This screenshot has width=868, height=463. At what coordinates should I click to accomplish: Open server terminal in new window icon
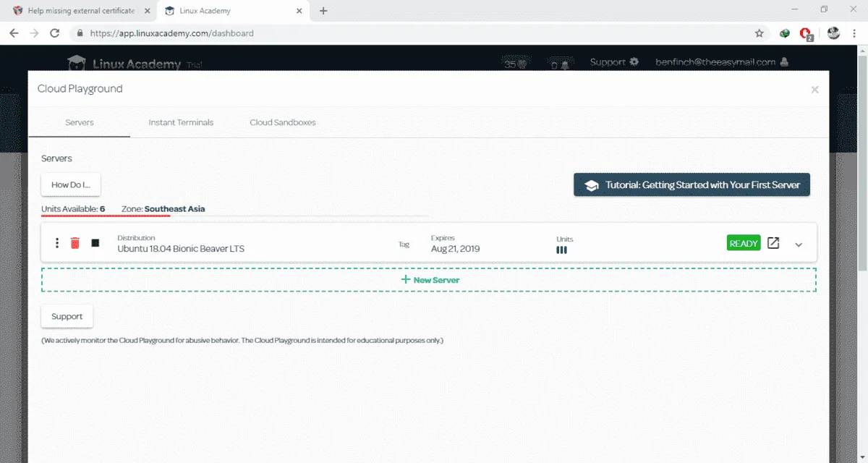(773, 243)
